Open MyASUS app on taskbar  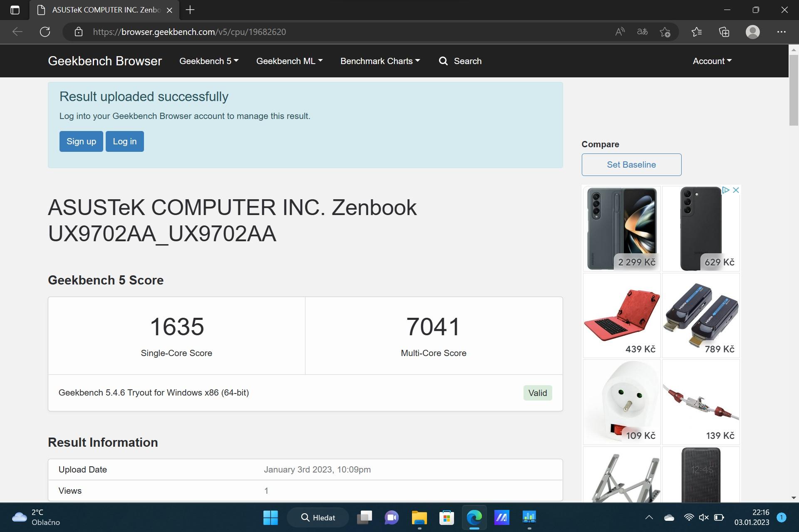coord(501,517)
